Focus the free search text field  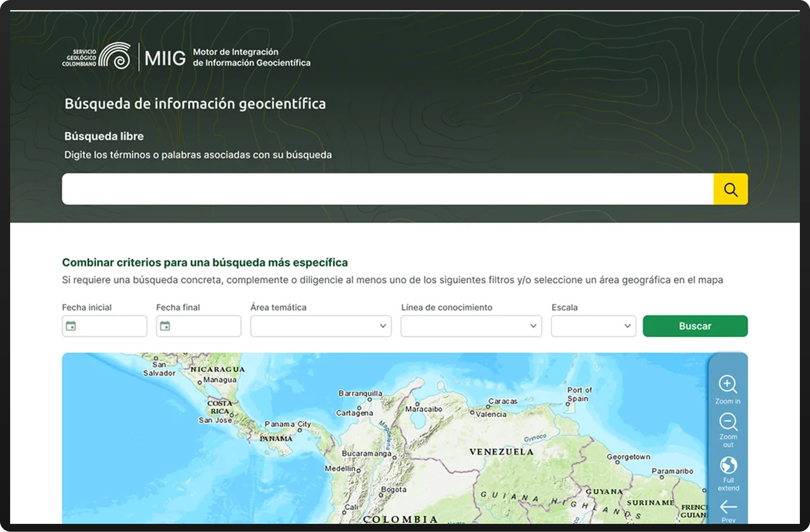tap(388, 189)
